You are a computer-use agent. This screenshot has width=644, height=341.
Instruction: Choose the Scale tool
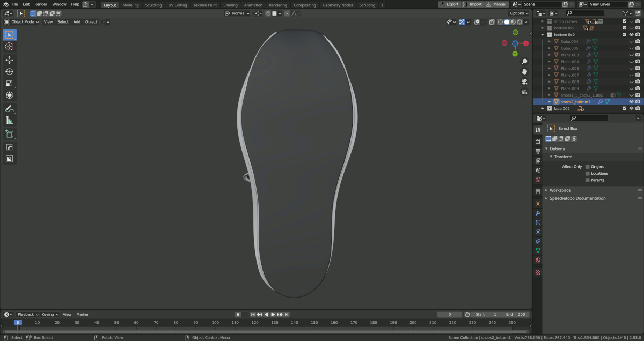pos(9,84)
